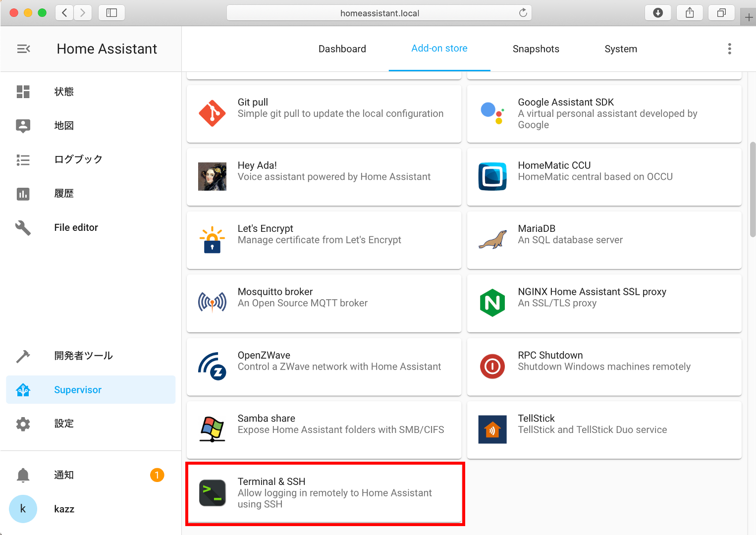The image size is (756, 535).
Task: Click the 設定 gear icon
Action: coord(23,424)
